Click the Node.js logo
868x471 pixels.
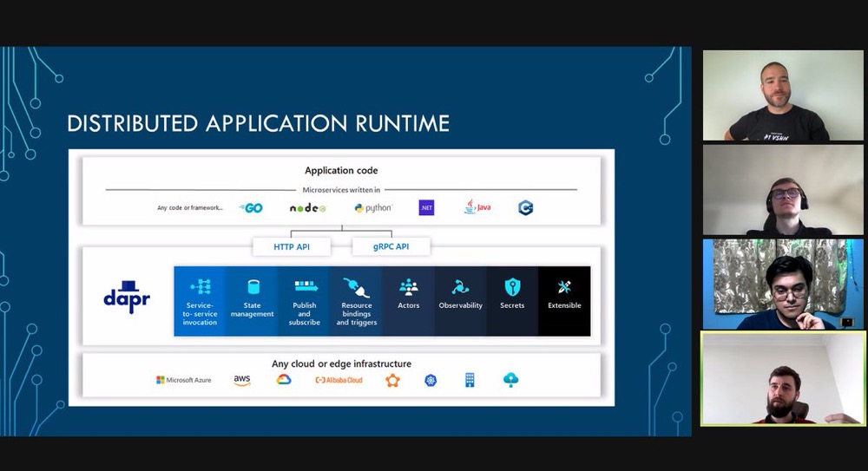click(x=308, y=208)
